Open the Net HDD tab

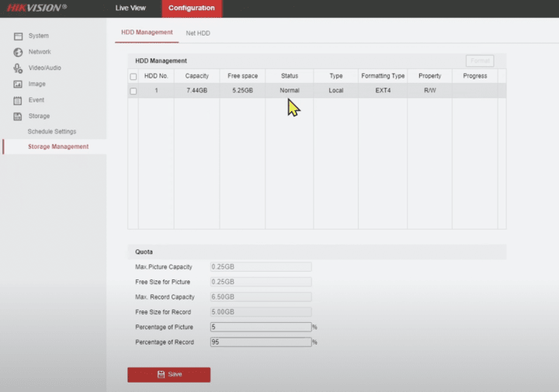click(x=198, y=33)
